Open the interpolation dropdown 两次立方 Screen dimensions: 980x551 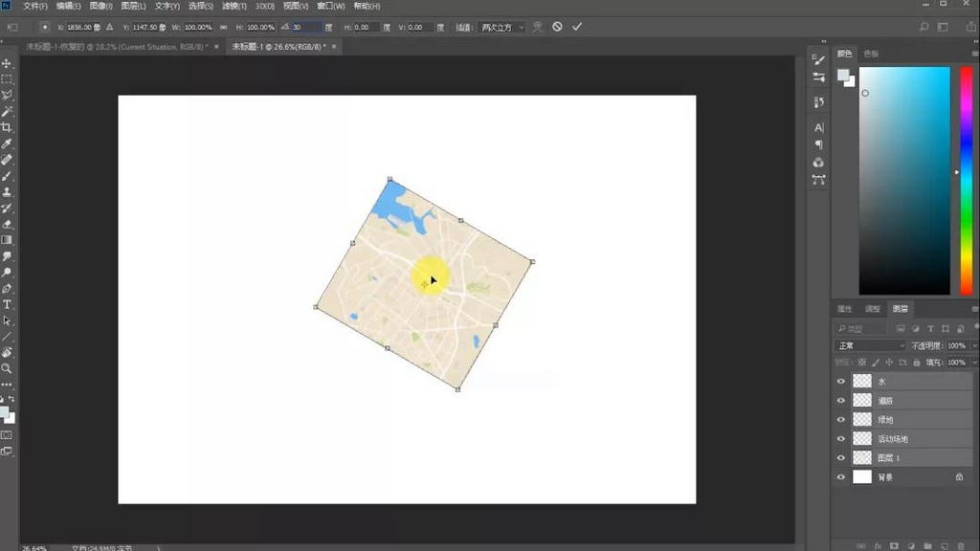point(502,28)
